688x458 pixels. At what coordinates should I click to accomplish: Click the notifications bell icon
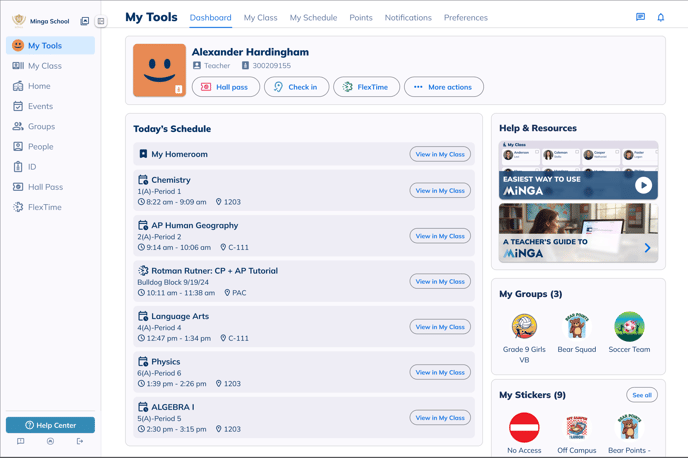660,17
